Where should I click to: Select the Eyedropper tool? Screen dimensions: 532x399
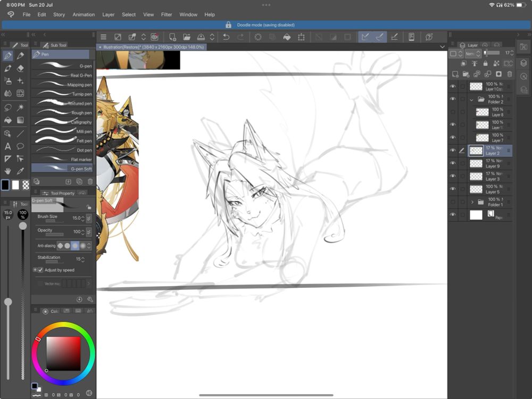pyautogui.click(x=20, y=171)
